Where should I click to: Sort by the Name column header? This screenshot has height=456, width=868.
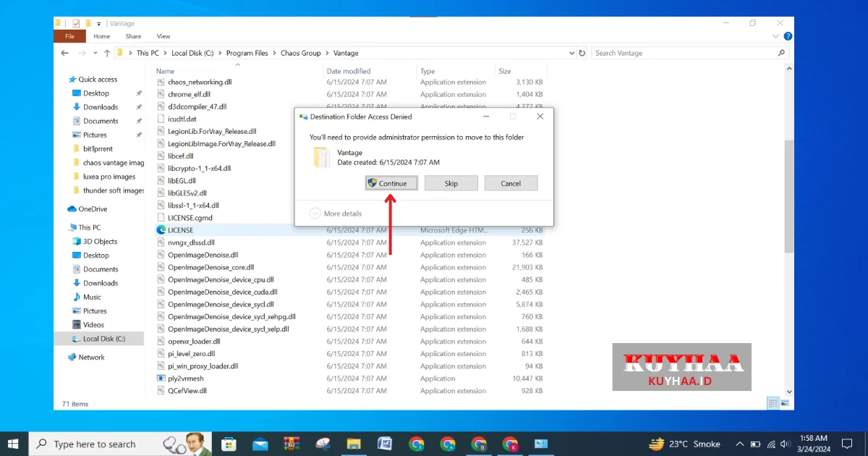tap(165, 71)
